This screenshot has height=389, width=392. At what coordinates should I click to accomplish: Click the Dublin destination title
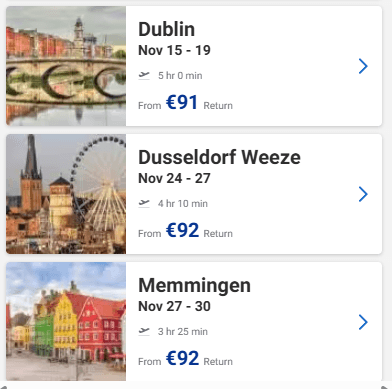pyautogui.click(x=166, y=29)
